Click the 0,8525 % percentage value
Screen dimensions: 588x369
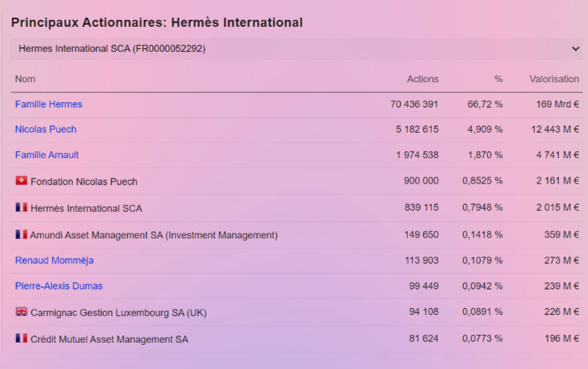(482, 181)
